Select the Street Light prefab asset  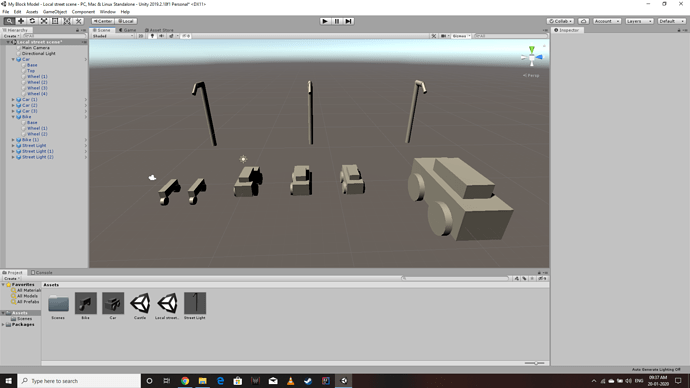(195, 306)
